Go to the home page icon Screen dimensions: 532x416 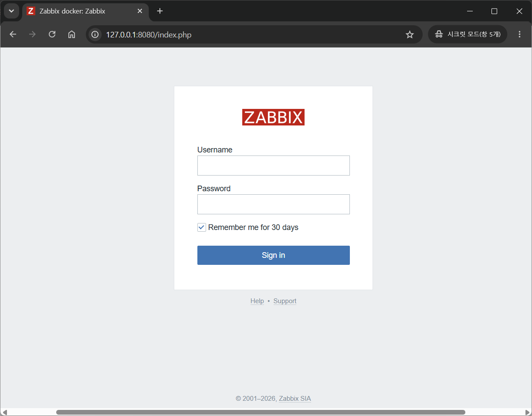pyautogui.click(x=71, y=34)
